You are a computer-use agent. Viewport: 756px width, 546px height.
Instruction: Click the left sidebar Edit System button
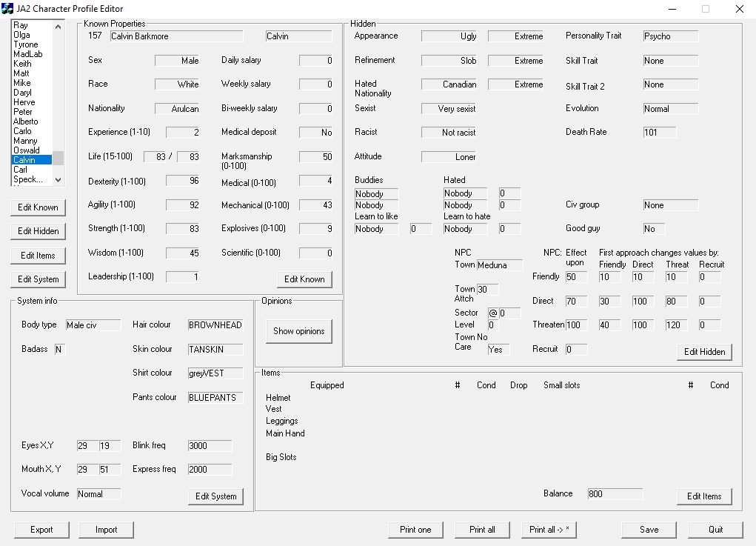click(38, 279)
